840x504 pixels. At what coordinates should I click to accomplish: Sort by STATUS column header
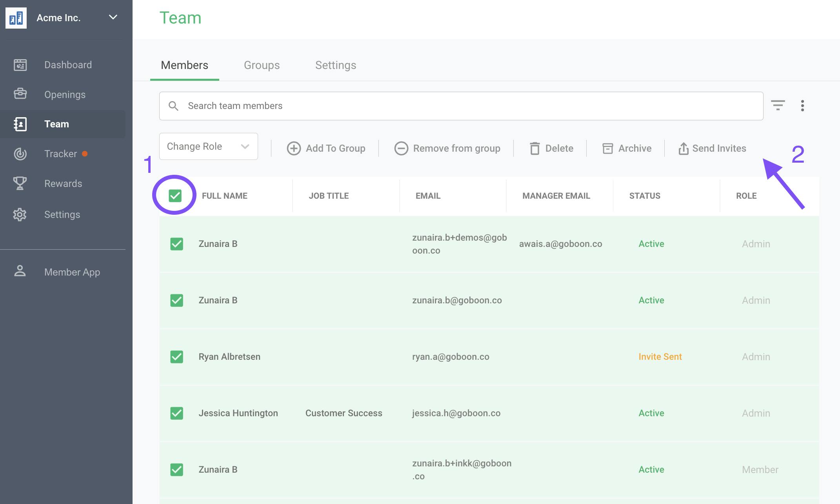click(645, 196)
